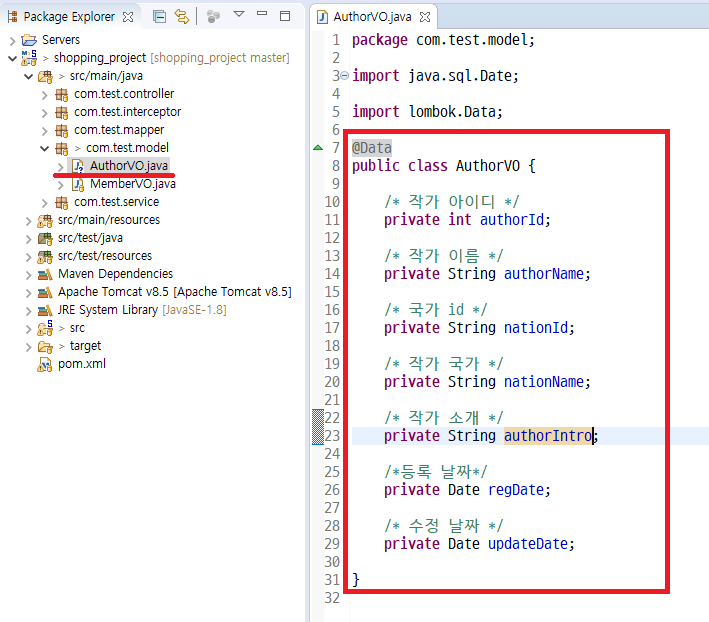Click the com.test.mapper package icon
This screenshot has height=622, width=709.
[x=61, y=130]
